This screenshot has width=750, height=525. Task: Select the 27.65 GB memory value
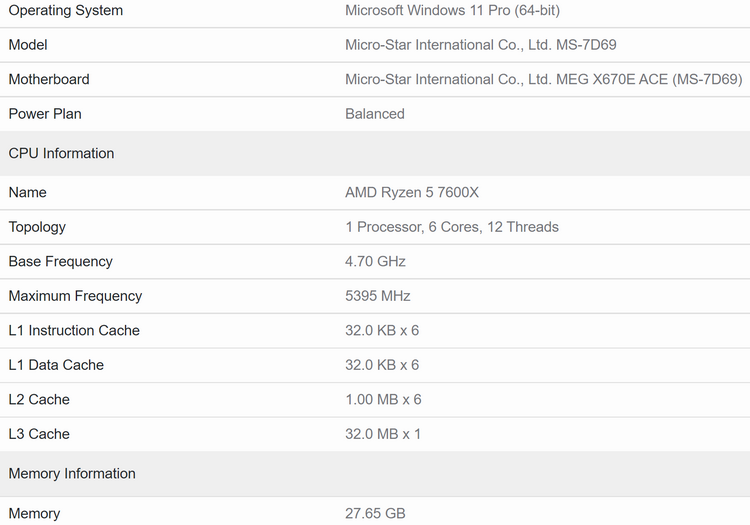click(x=375, y=513)
